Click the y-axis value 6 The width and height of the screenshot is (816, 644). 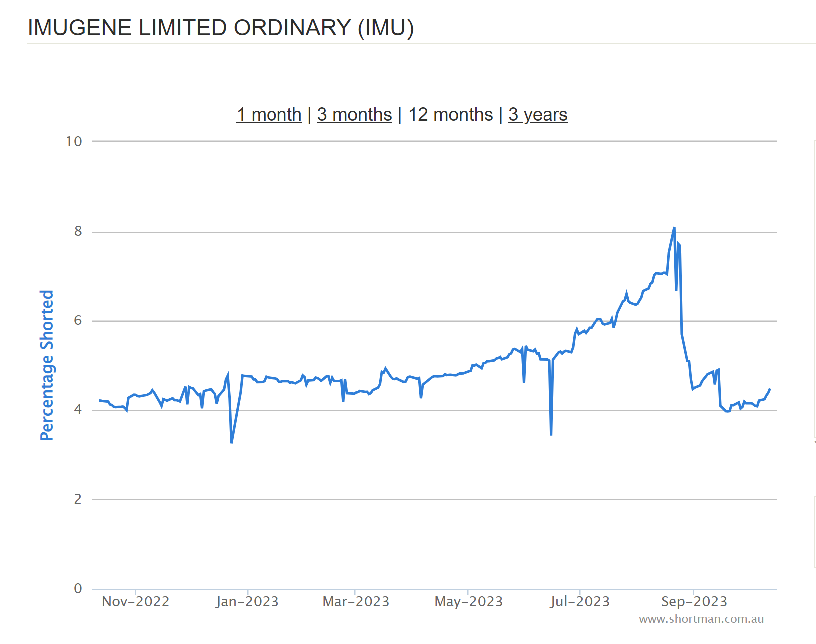pos(78,321)
